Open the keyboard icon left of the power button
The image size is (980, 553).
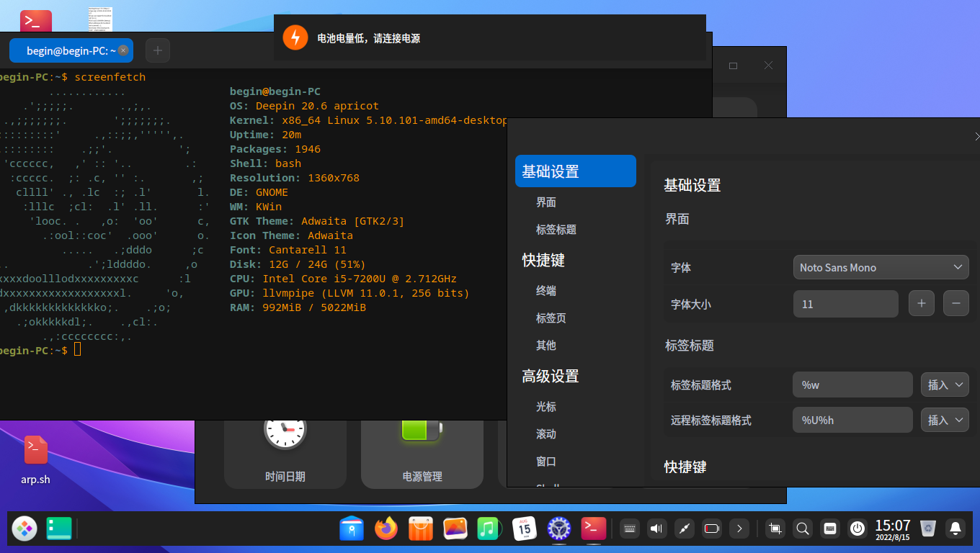pos(830,529)
